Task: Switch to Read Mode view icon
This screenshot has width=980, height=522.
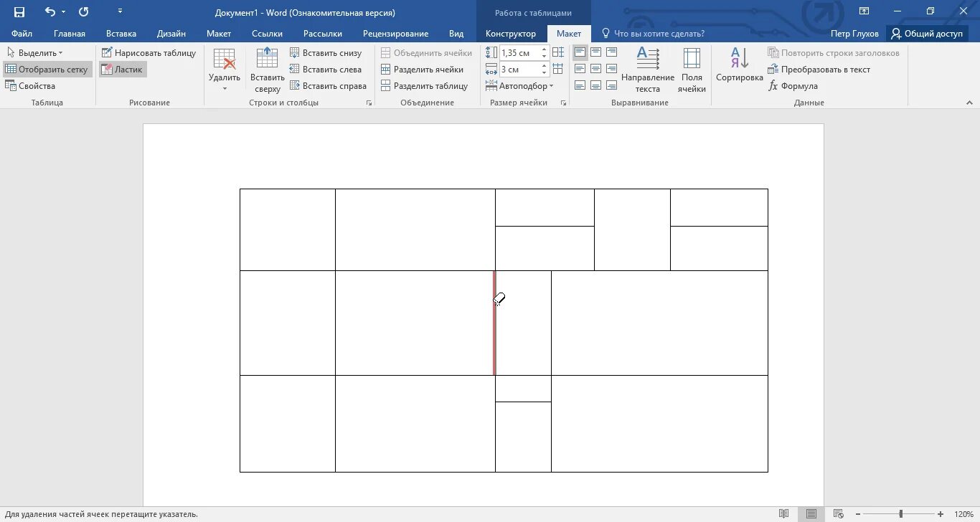Action: pos(784,514)
